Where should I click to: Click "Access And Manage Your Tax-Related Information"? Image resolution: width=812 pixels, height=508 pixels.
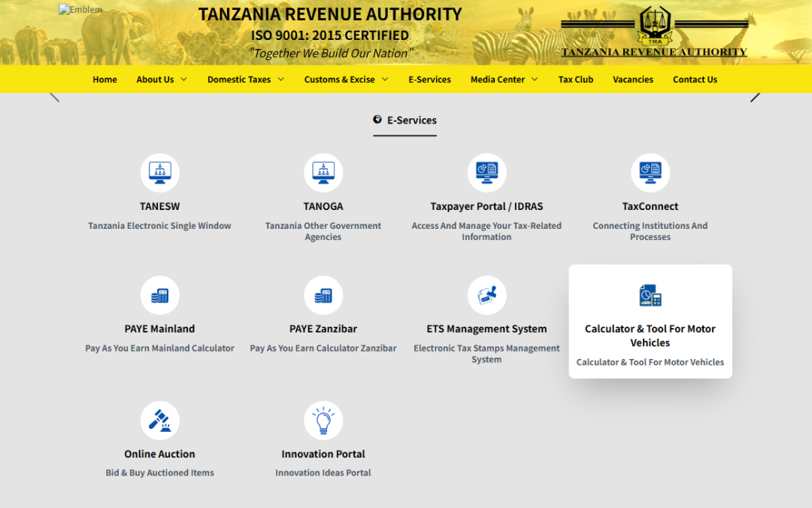click(486, 231)
